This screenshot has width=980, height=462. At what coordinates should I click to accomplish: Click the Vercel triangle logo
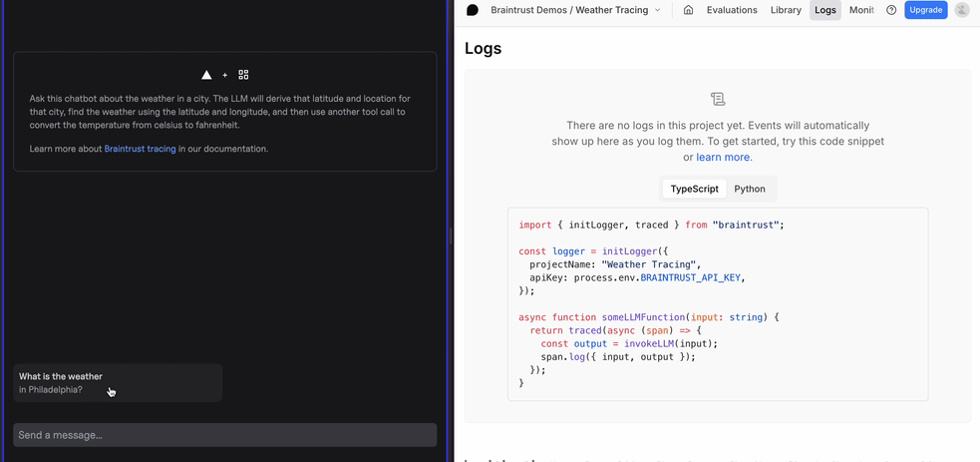point(206,75)
